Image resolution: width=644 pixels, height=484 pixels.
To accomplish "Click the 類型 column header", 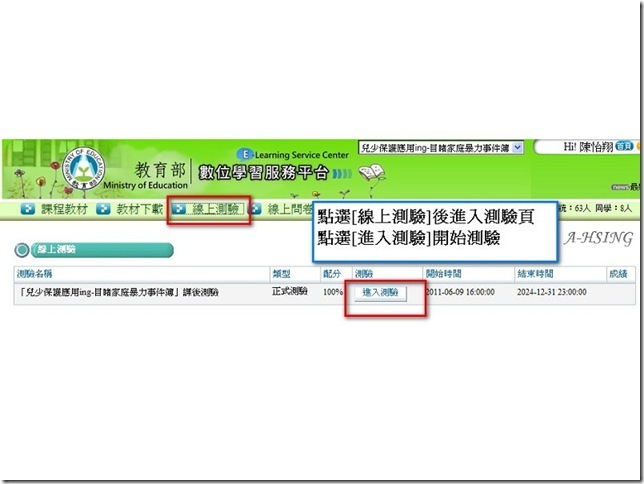I will 281,274.
